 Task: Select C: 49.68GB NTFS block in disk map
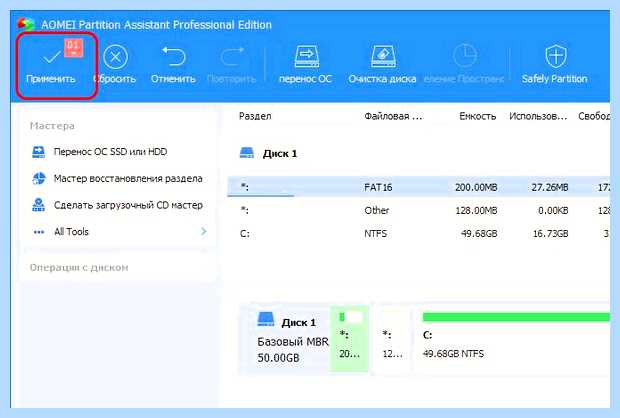(512, 340)
